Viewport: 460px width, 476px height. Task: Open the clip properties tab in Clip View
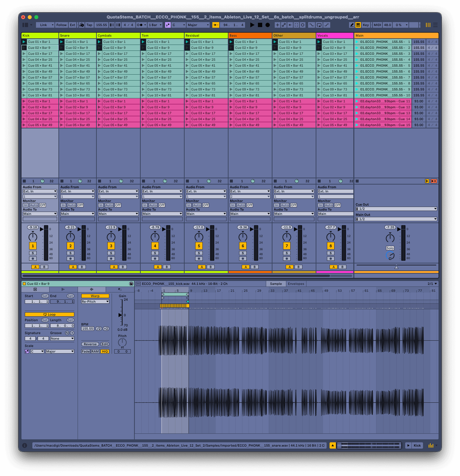coord(35,289)
